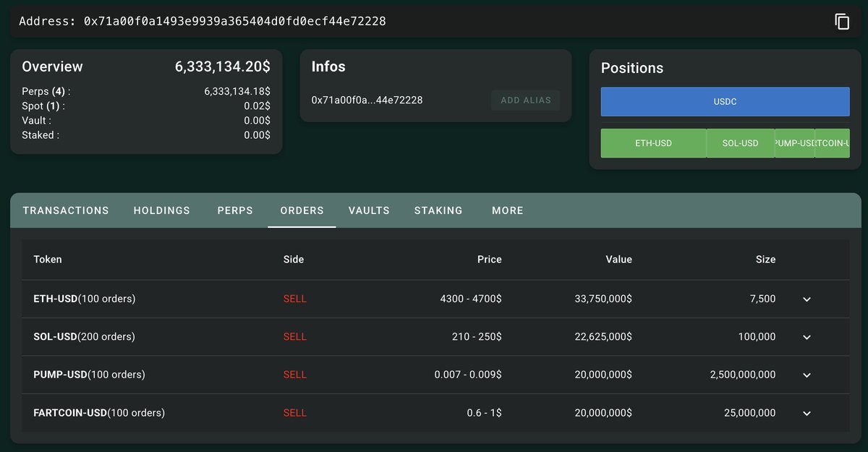The image size is (868, 452).
Task: Click the shortened address 0x71a00f0a...44e72228
Action: tap(367, 100)
